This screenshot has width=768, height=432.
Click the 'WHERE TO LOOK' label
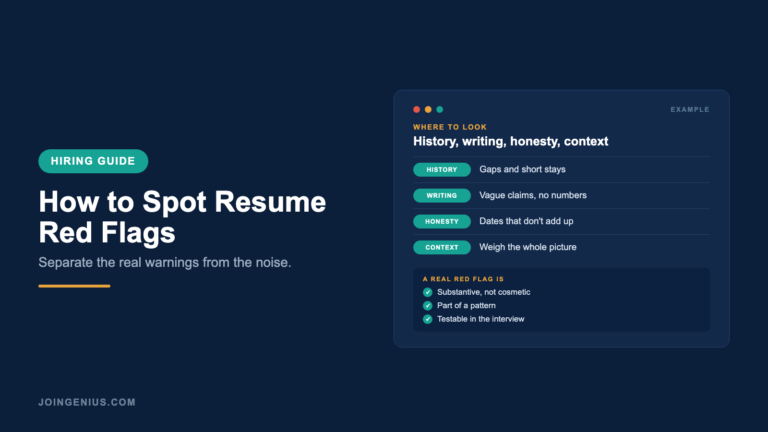(450, 127)
